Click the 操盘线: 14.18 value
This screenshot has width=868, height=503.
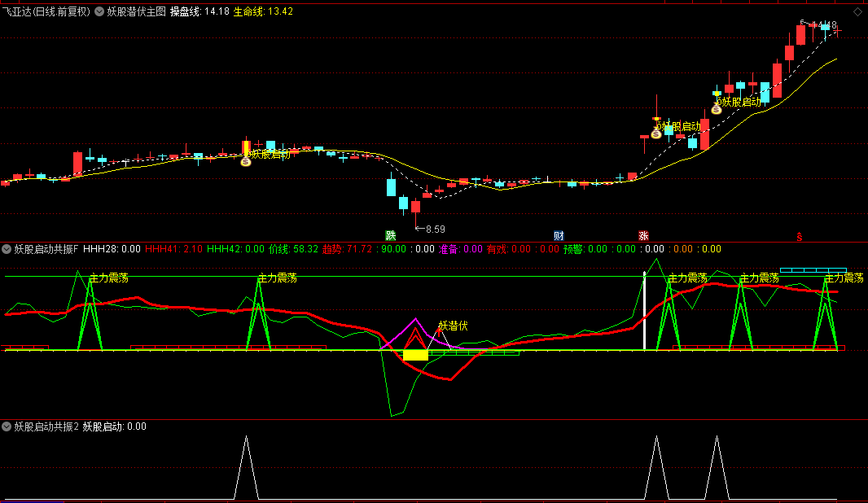point(199,11)
